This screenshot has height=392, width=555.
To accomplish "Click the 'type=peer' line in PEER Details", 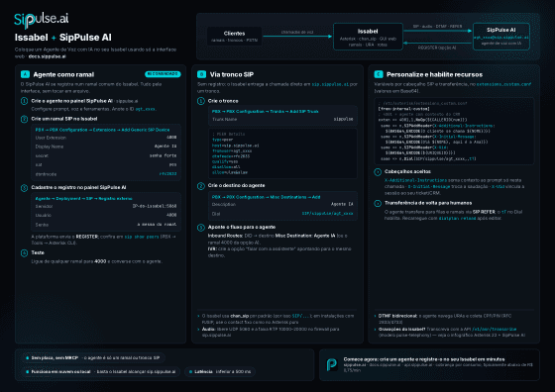I will pyautogui.click(x=222, y=140).
